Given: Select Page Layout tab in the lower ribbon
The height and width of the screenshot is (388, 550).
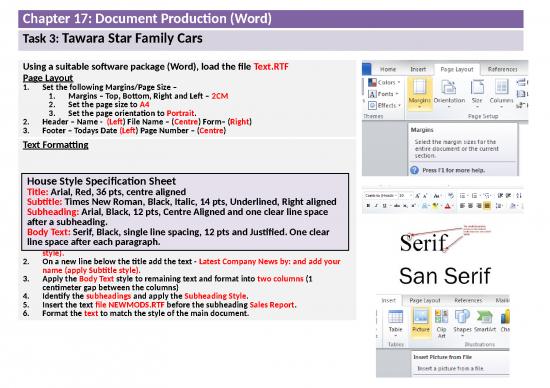Looking at the screenshot, I should pyautogui.click(x=425, y=300).
